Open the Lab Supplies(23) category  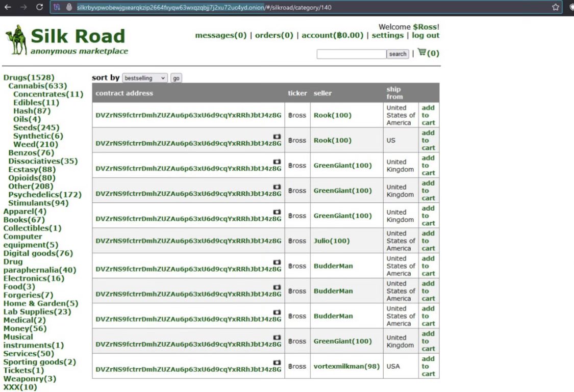coord(37,311)
